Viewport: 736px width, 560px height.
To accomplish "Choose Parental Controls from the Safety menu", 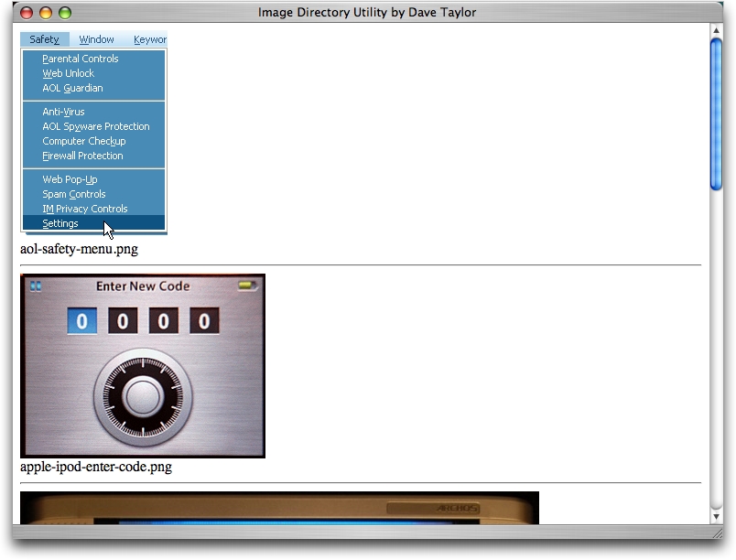I will pyautogui.click(x=81, y=59).
